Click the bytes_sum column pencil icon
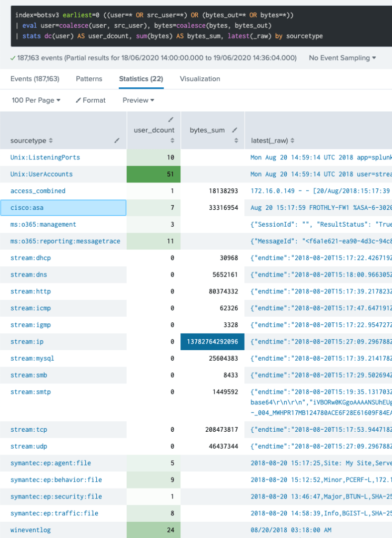 click(235, 130)
